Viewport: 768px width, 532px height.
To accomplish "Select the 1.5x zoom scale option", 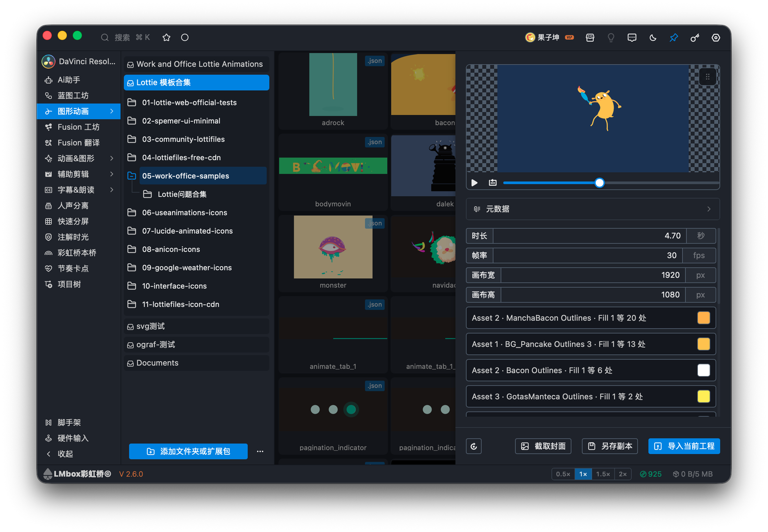I will point(603,474).
